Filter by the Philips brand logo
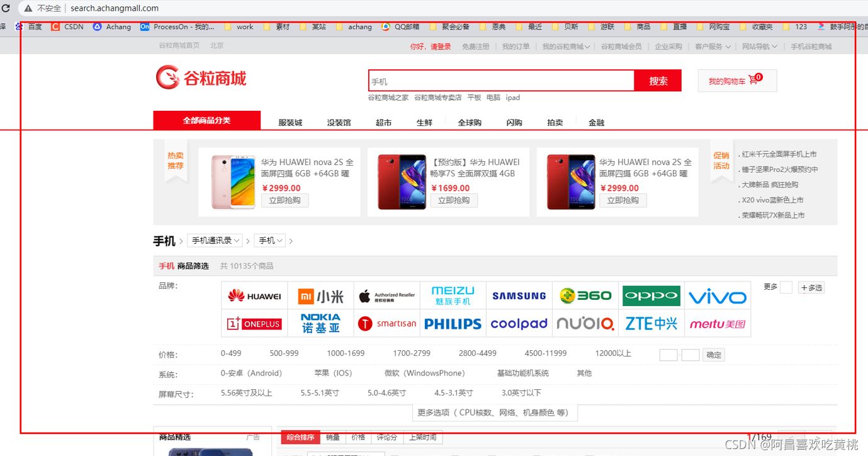The width and height of the screenshot is (868, 456). (x=453, y=324)
